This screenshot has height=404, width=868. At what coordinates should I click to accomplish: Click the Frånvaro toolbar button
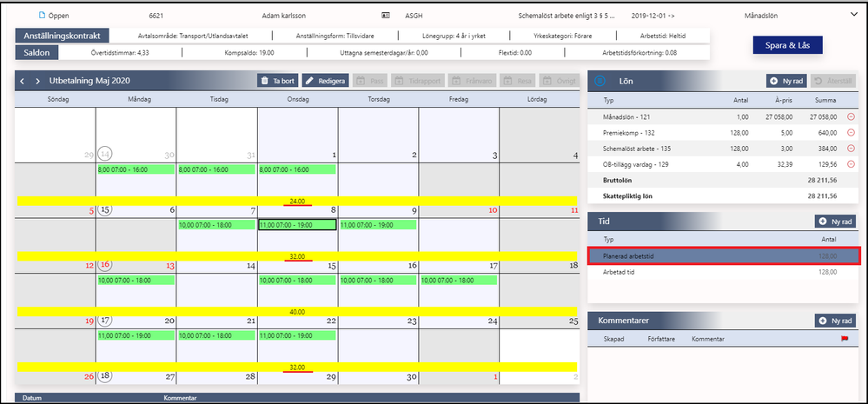(x=472, y=81)
